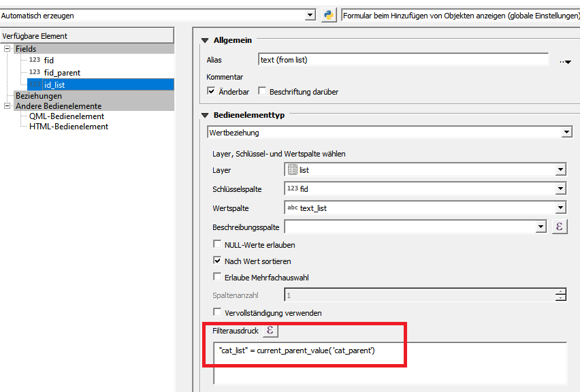The height and width of the screenshot is (392, 580).
Task: Open the Automatisch erzeugen dropdown
Action: pyautogui.click(x=310, y=14)
